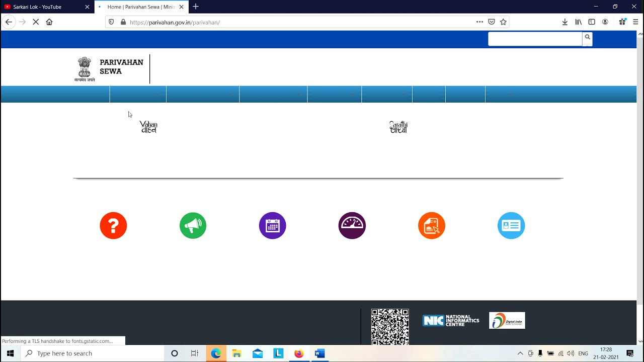The image size is (644, 362).
Task: Open Cortana circle on taskbar
Action: click(x=175, y=353)
